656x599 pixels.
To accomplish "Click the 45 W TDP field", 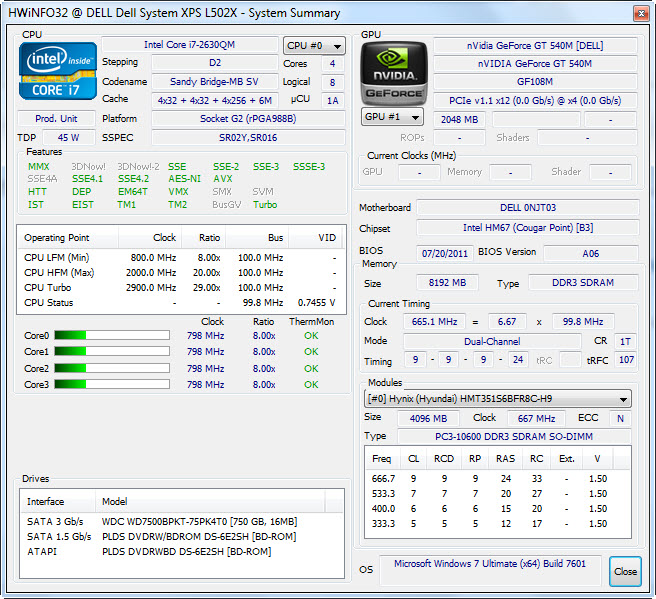I will click(x=69, y=138).
